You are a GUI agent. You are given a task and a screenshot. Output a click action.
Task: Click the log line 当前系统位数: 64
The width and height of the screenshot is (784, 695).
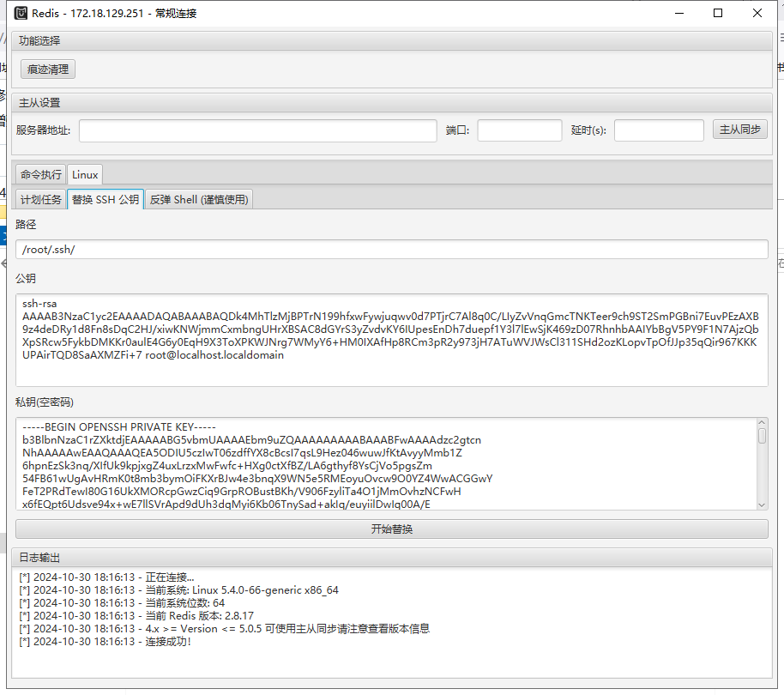pyautogui.click(x=122, y=603)
